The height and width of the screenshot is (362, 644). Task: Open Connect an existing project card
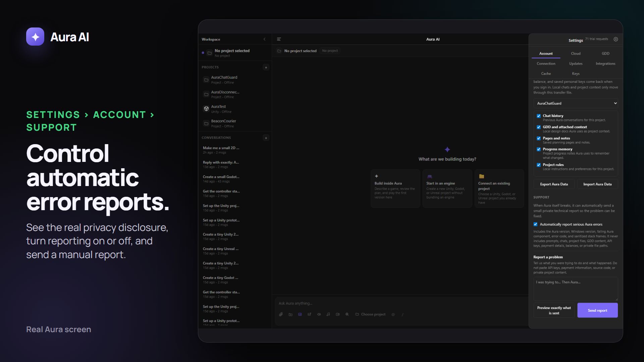[499, 188]
